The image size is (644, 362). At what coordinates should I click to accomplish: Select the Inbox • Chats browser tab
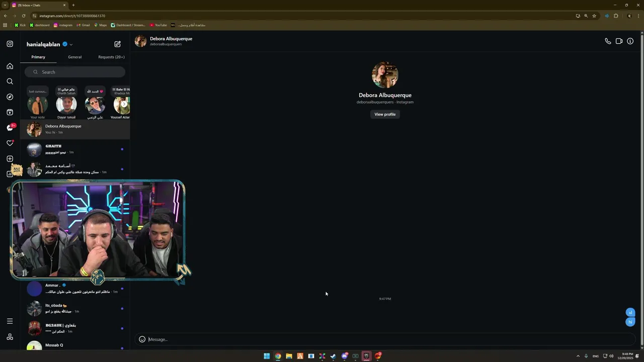coord(39,5)
